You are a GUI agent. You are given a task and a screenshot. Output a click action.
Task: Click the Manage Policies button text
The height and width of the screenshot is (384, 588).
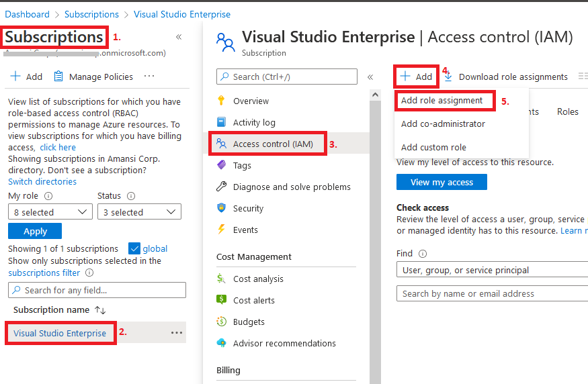pos(101,77)
